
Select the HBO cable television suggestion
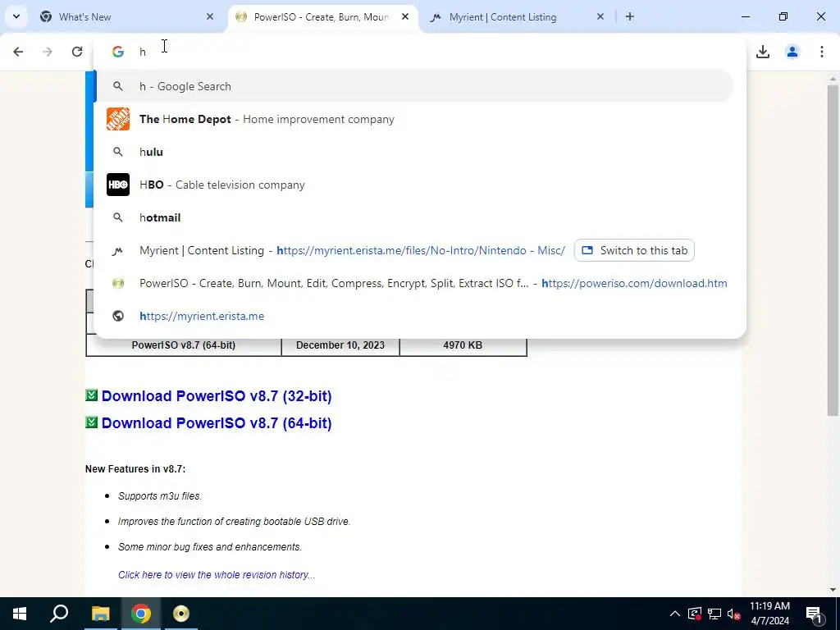[x=415, y=185]
